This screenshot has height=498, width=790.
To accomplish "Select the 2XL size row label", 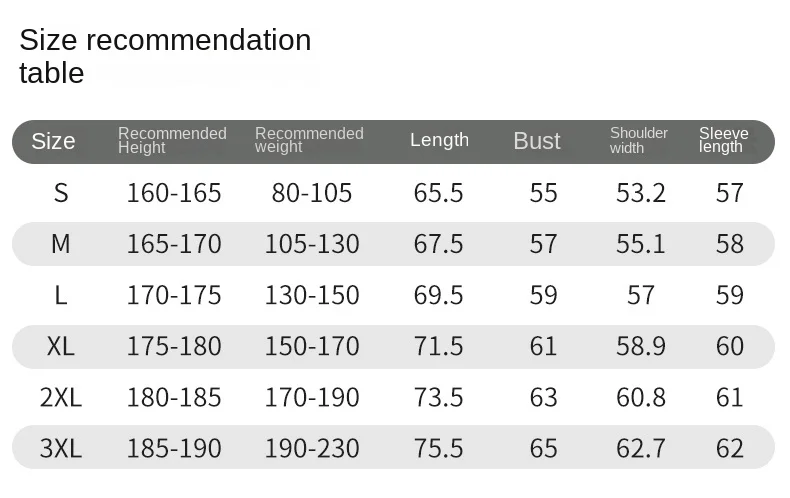I will [x=61, y=398].
